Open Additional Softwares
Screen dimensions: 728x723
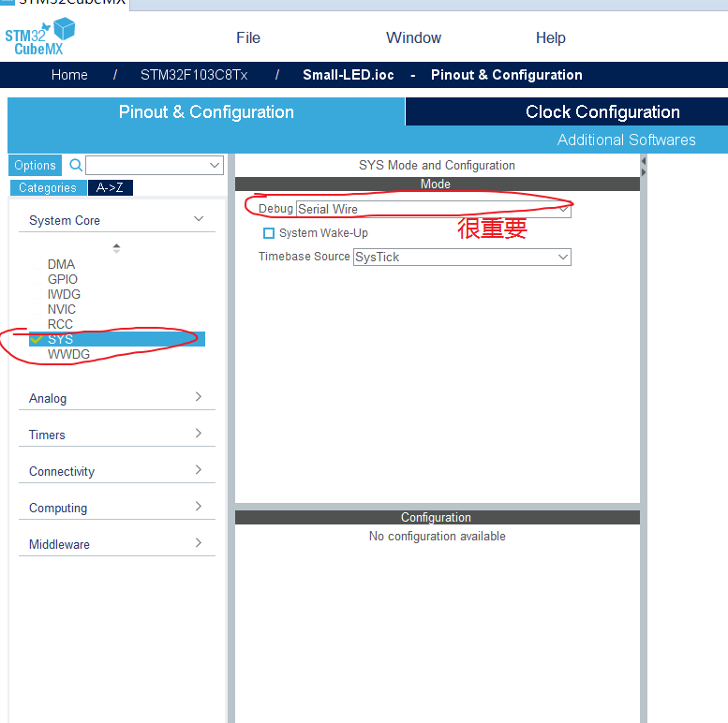tap(626, 140)
